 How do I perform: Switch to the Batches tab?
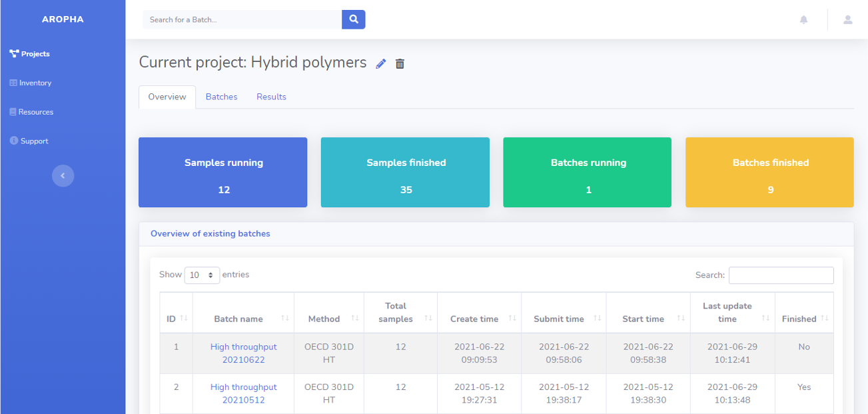tap(221, 97)
